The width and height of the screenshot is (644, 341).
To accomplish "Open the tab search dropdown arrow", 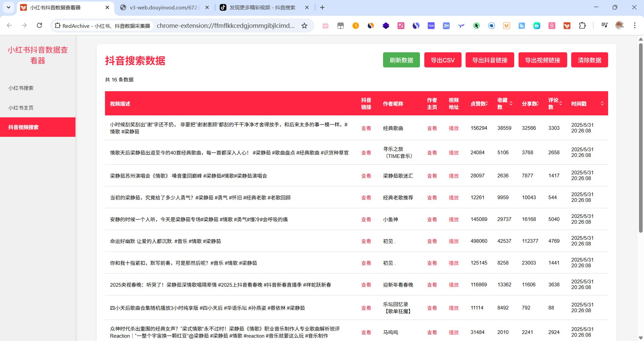I will pos(8,7).
